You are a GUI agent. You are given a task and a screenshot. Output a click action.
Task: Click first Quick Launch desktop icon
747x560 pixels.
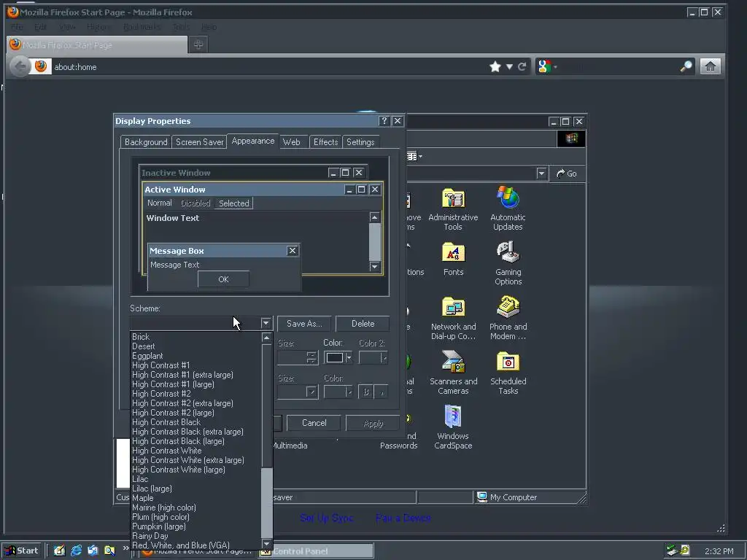coord(59,551)
